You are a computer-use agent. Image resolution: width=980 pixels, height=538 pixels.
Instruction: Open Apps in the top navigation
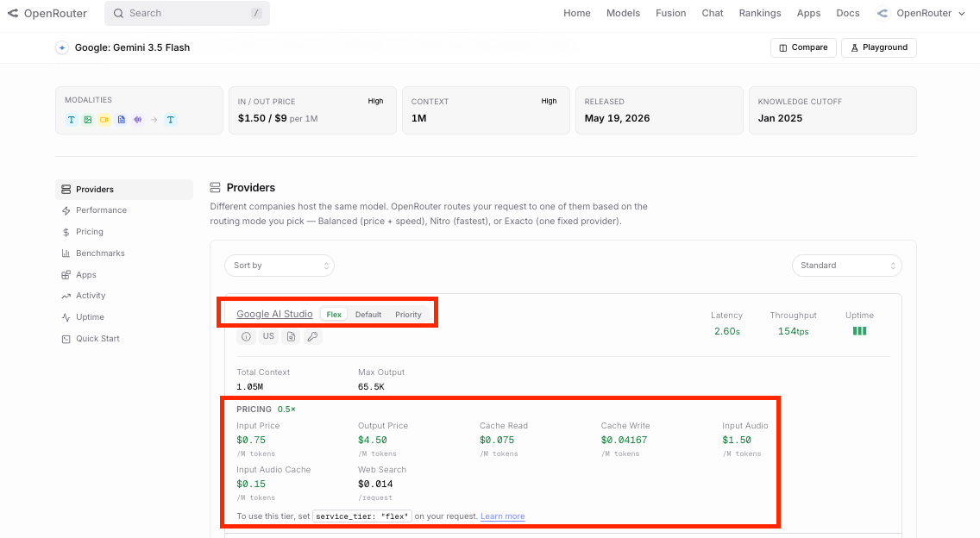pos(808,13)
